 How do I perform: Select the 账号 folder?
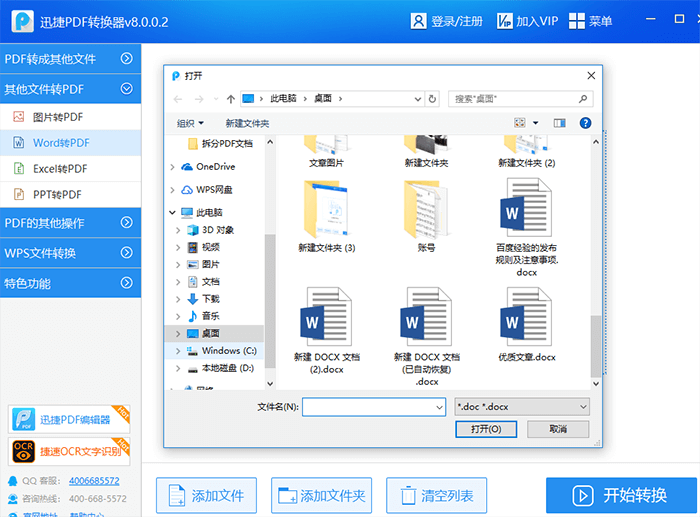(x=426, y=217)
